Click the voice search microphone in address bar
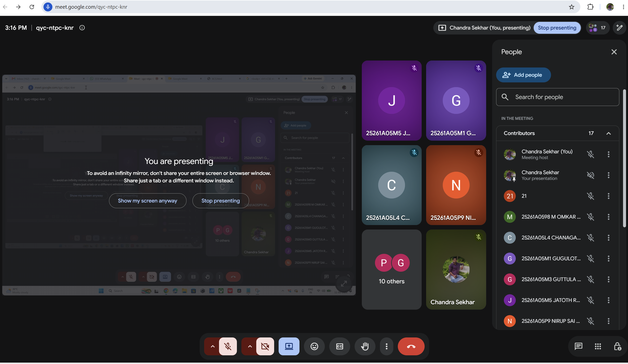The width and height of the screenshot is (628, 364). pos(48,7)
